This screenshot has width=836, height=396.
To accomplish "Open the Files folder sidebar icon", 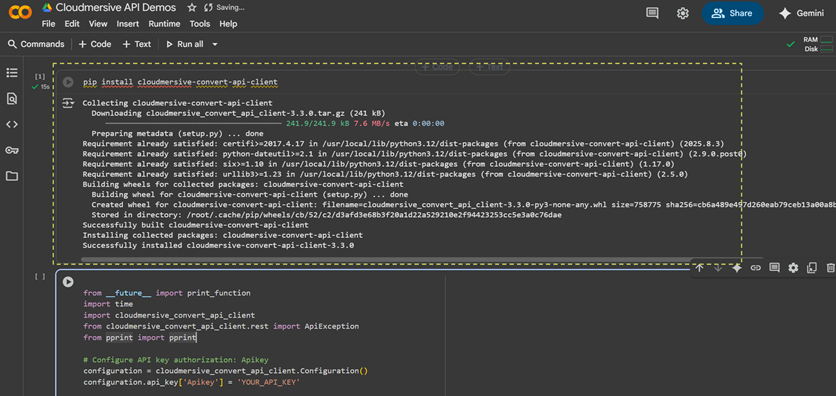I will (x=12, y=176).
